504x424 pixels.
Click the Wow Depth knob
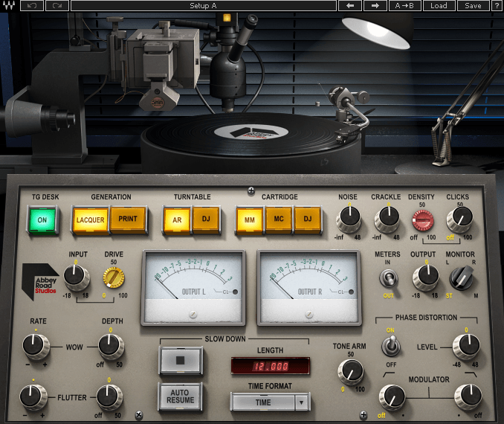[111, 346]
